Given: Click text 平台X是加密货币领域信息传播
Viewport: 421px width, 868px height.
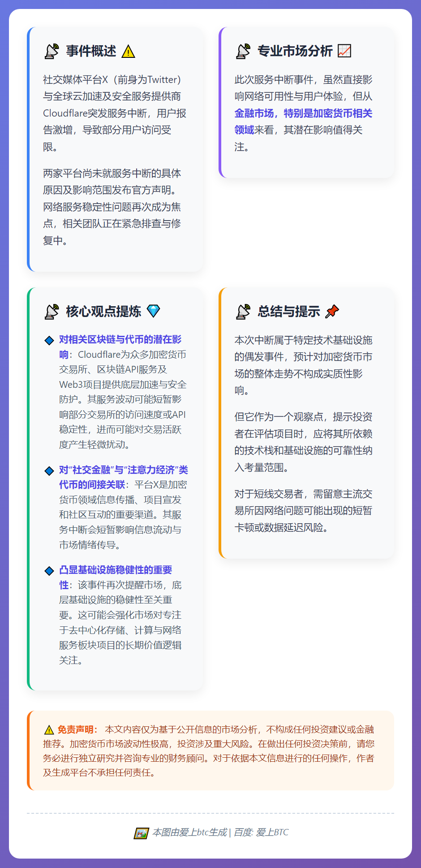Looking at the screenshot, I should pos(123,515).
